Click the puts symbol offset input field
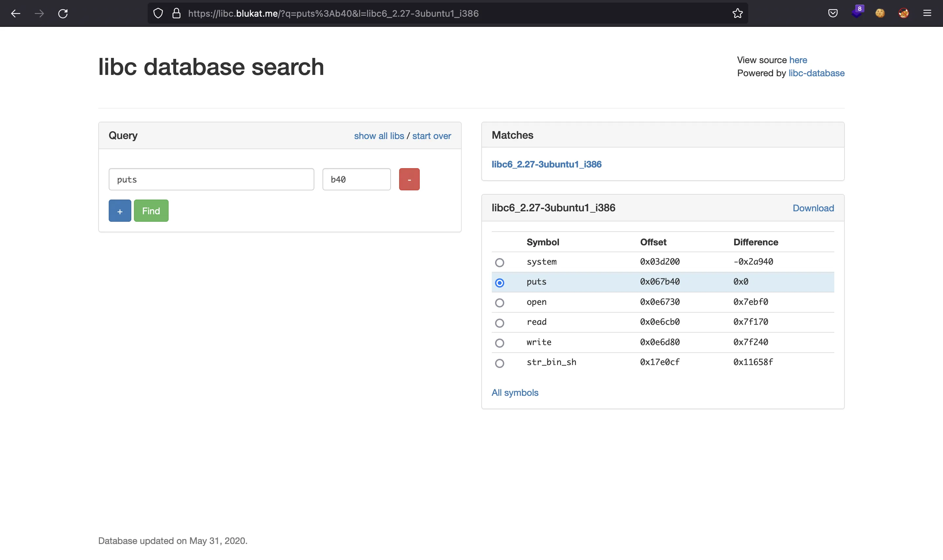The height and width of the screenshot is (560, 943). (356, 179)
